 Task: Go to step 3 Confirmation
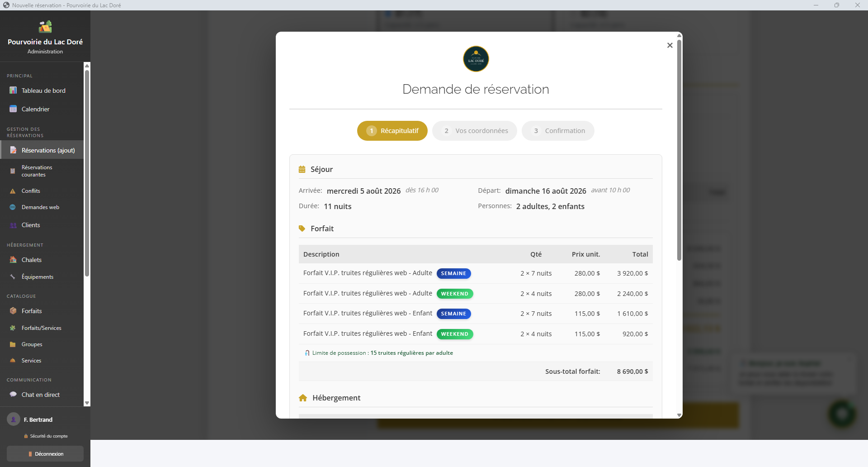[558, 131]
